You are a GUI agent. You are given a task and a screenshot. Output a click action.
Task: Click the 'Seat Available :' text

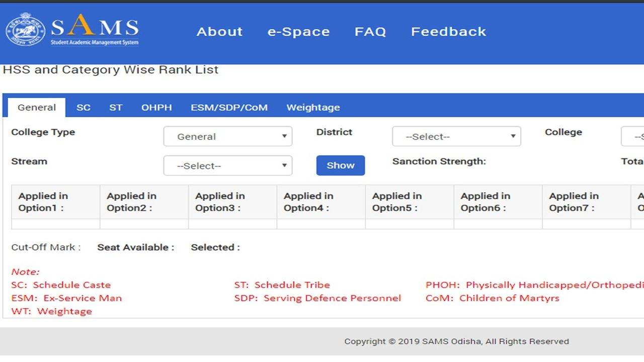point(136,247)
